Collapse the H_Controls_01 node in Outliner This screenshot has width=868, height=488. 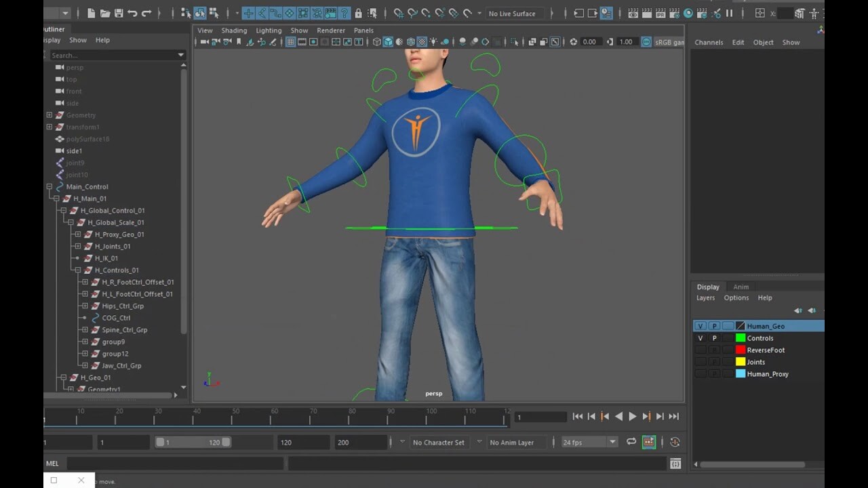click(78, 270)
